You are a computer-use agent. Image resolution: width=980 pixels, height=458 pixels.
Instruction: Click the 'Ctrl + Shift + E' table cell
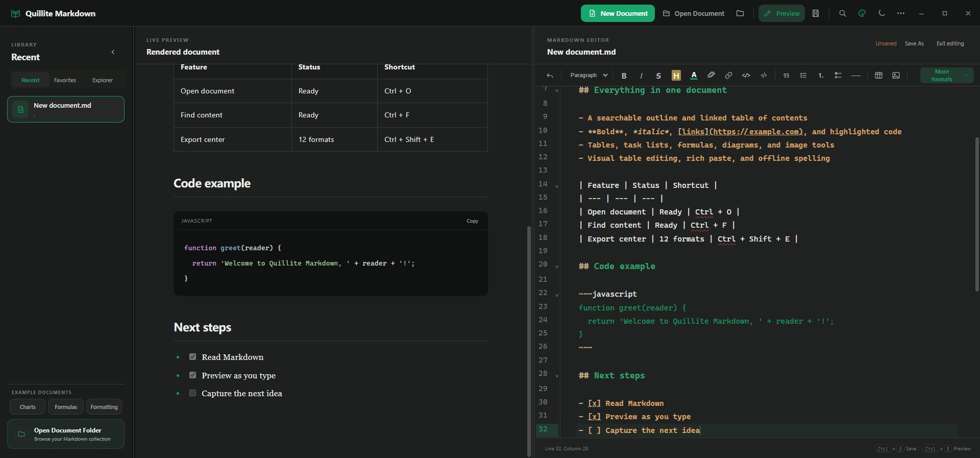(432, 139)
